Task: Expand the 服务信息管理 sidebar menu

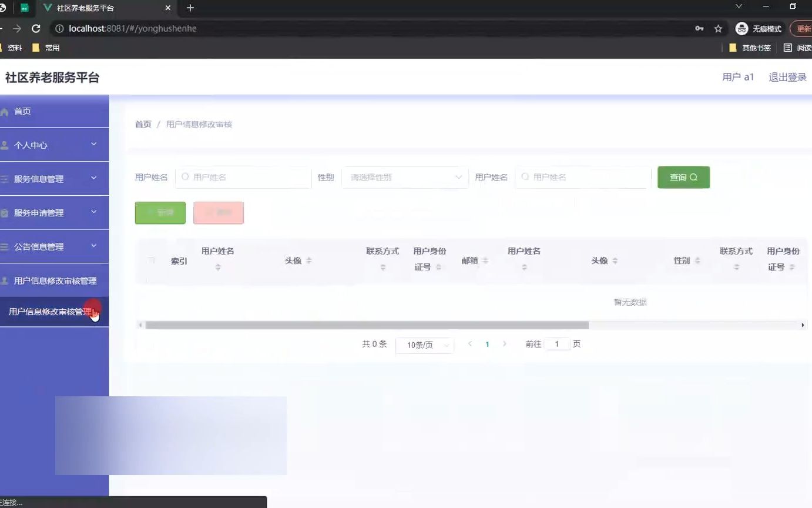Action: (54, 179)
